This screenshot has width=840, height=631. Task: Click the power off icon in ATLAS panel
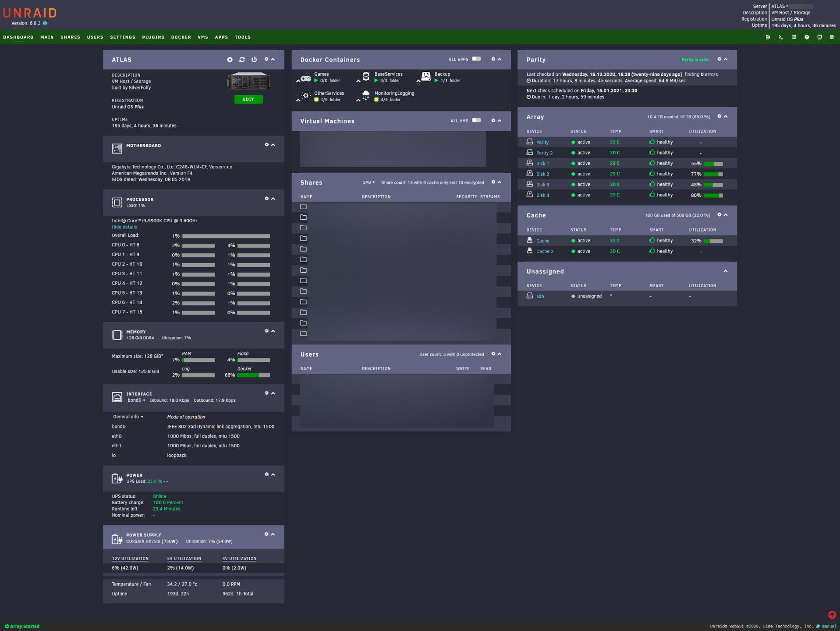click(x=254, y=60)
